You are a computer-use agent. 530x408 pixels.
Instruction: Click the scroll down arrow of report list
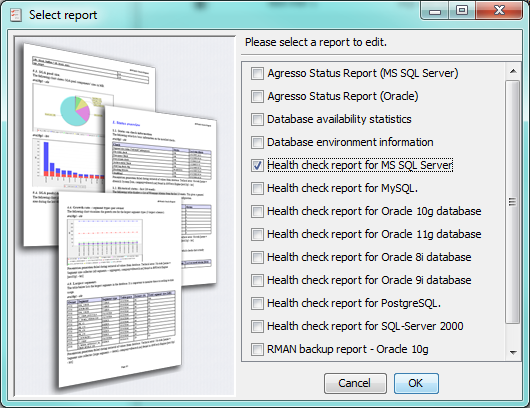[x=513, y=353]
